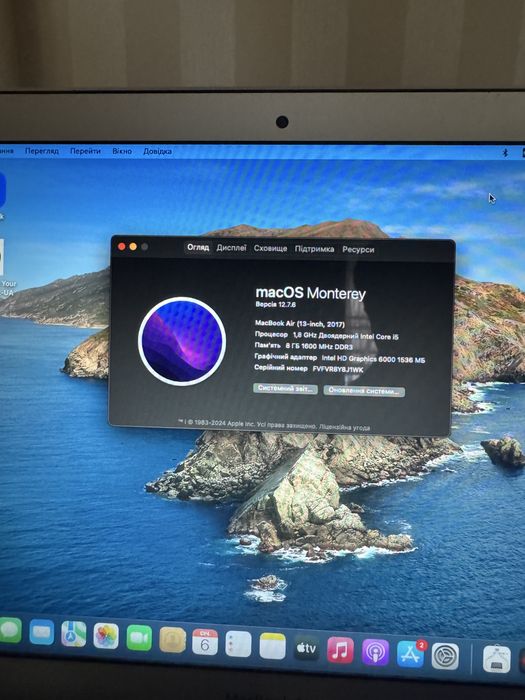Switch to the Сховище tab
The width and height of the screenshot is (525, 700).
click(270, 248)
